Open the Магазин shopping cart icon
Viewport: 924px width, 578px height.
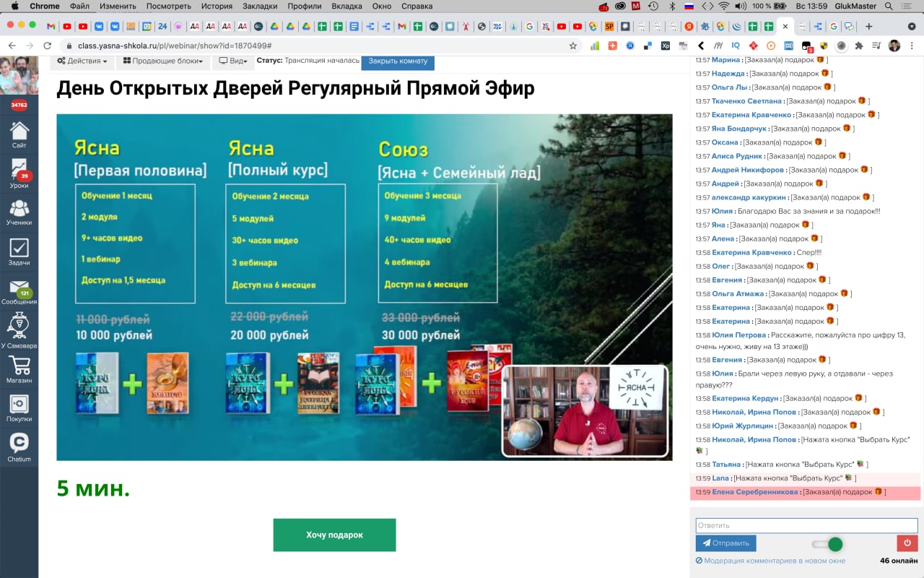click(x=19, y=370)
